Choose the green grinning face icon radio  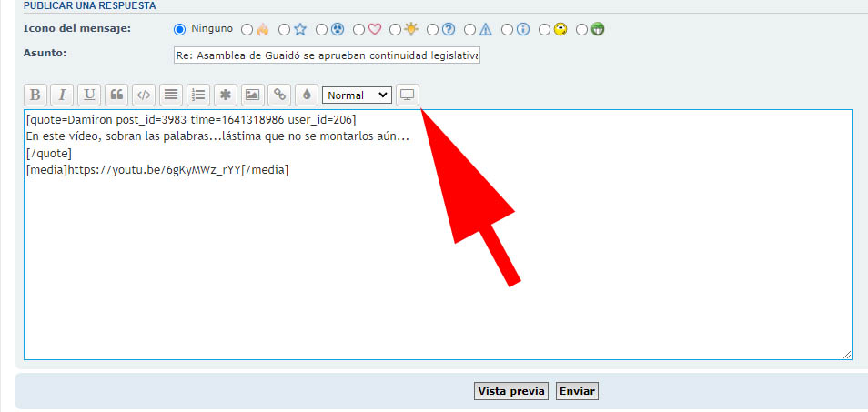(x=581, y=29)
